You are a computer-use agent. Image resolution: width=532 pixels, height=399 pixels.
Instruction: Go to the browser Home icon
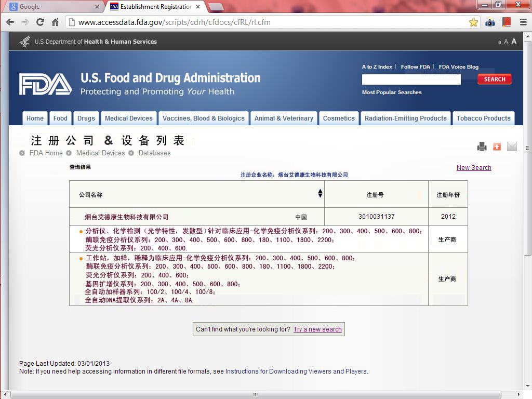point(55,22)
